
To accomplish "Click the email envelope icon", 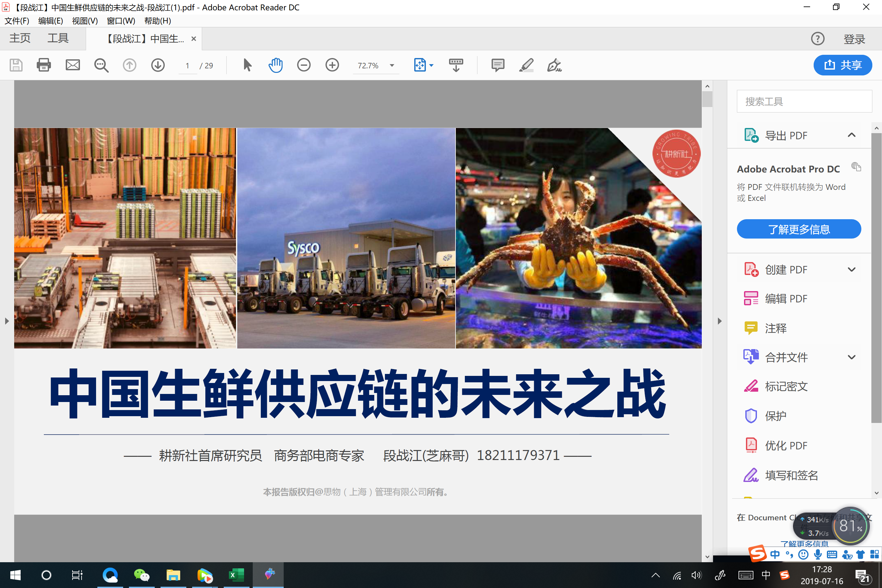I will (73, 65).
